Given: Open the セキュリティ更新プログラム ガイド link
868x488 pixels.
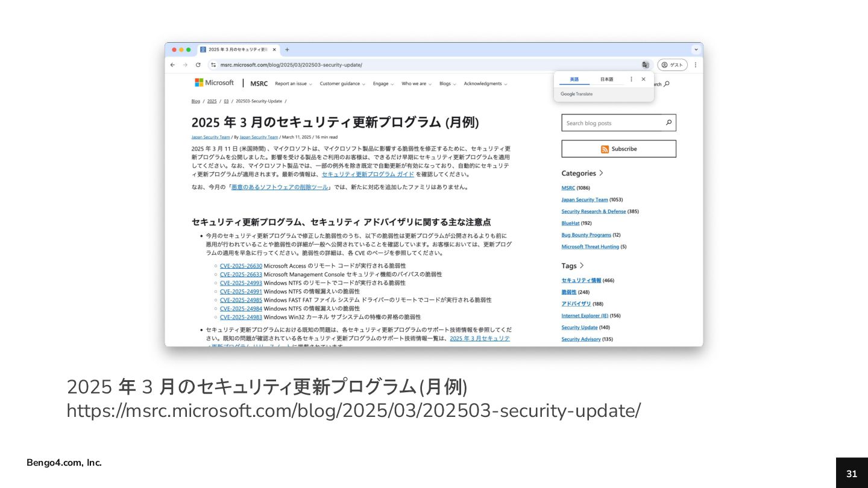Looking at the screenshot, I should click(368, 174).
